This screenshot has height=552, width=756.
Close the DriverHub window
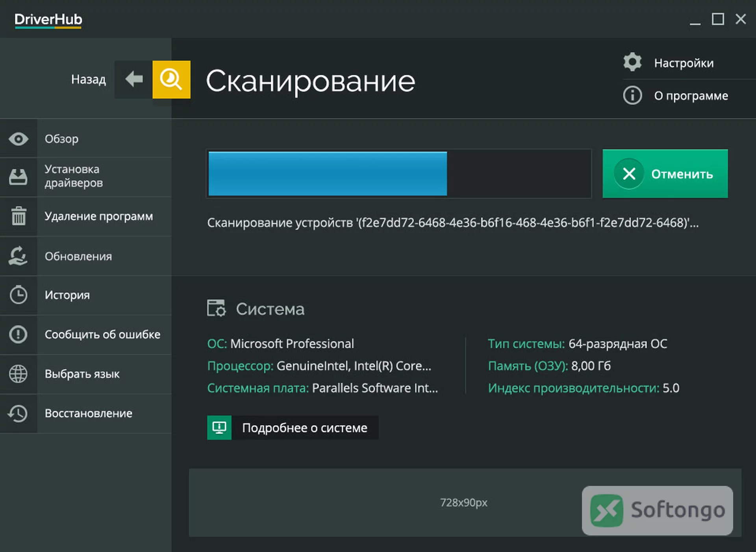click(741, 19)
